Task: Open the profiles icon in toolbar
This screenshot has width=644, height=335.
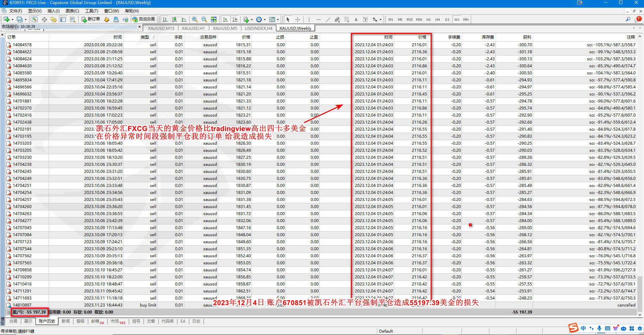Action: pos(20,19)
